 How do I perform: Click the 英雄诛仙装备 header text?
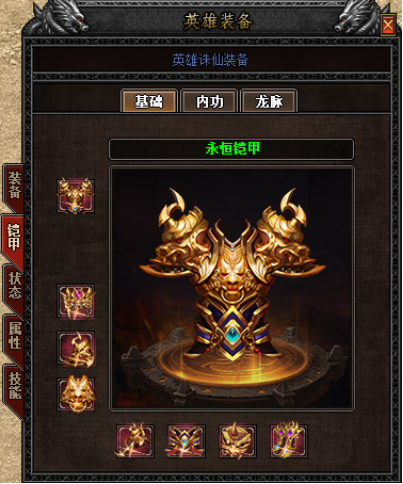coord(210,60)
